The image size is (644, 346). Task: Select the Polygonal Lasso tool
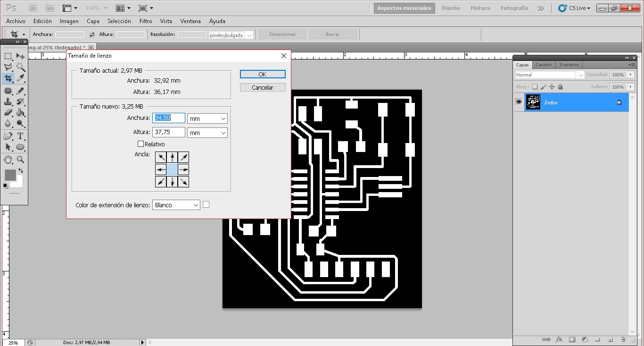(8, 67)
